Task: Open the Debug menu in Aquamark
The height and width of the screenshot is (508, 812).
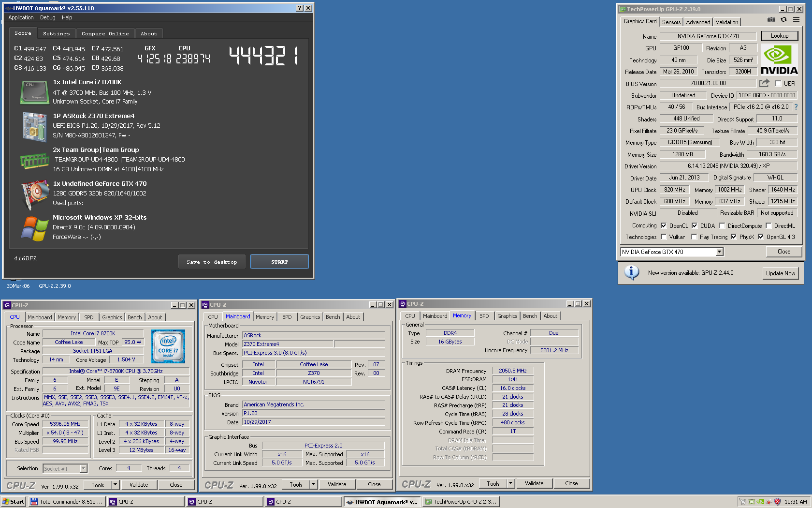Action: 47,17
